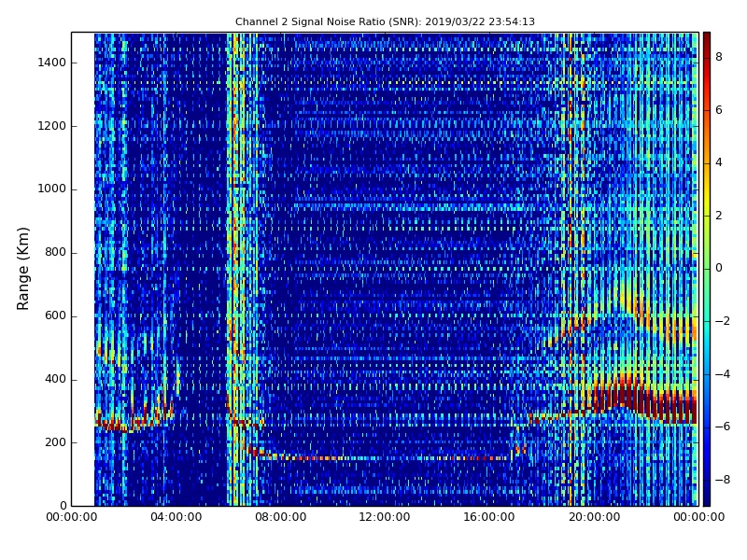Viewport: 747px width, 560px height.
Task: Click the 20:00:00 time axis label
Action: pyautogui.click(x=594, y=517)
